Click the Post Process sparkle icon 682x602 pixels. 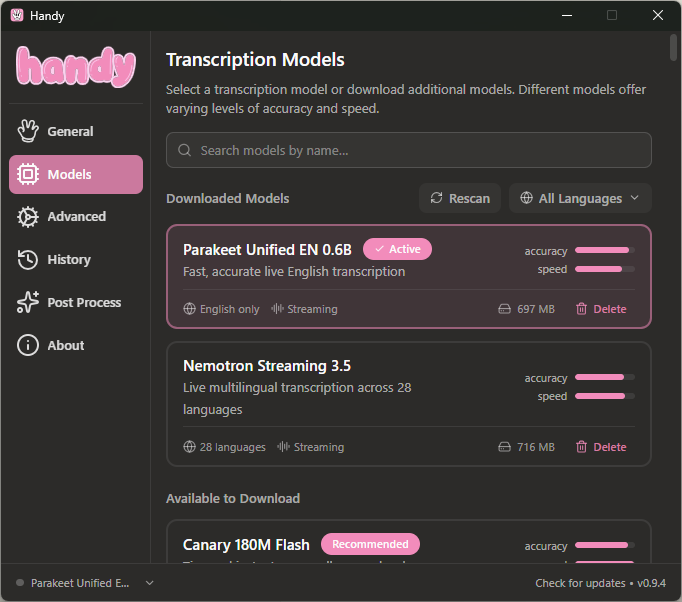(x=28, y=302)
